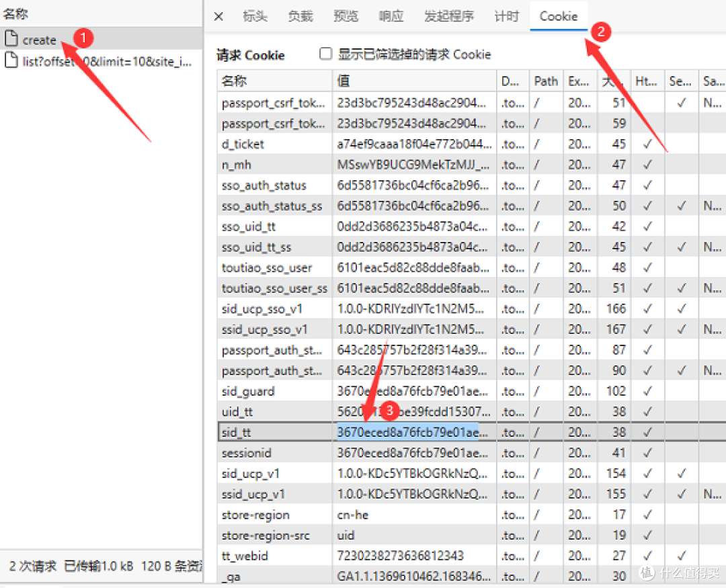Click the 名称 header of the request list
Viewport: 726px width, 588px height.
[15, 14]
